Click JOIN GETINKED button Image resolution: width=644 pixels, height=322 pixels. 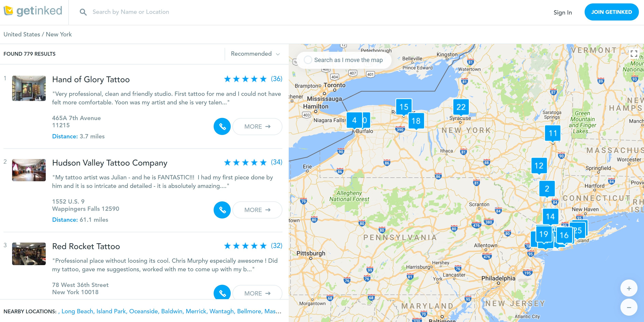point(611,12)
